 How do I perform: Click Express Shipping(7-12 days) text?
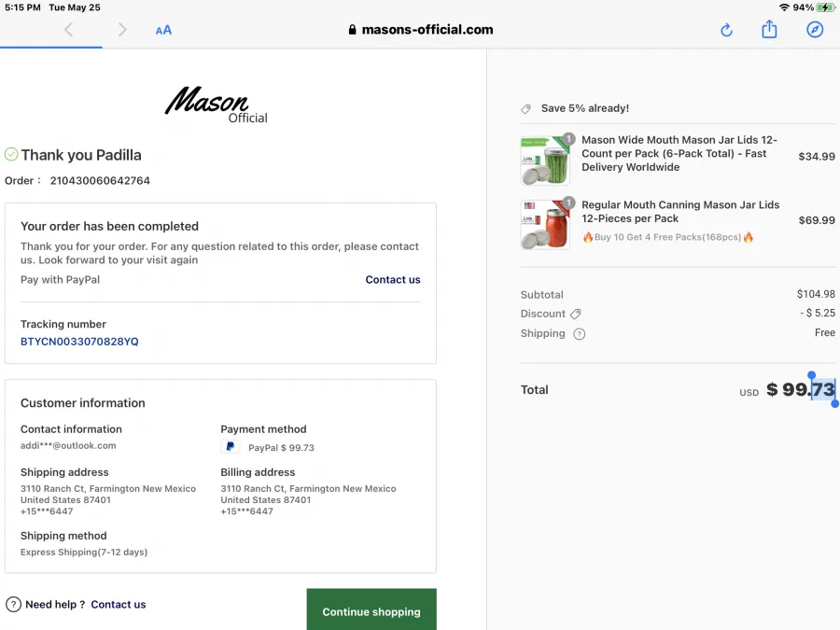[84, 553]
